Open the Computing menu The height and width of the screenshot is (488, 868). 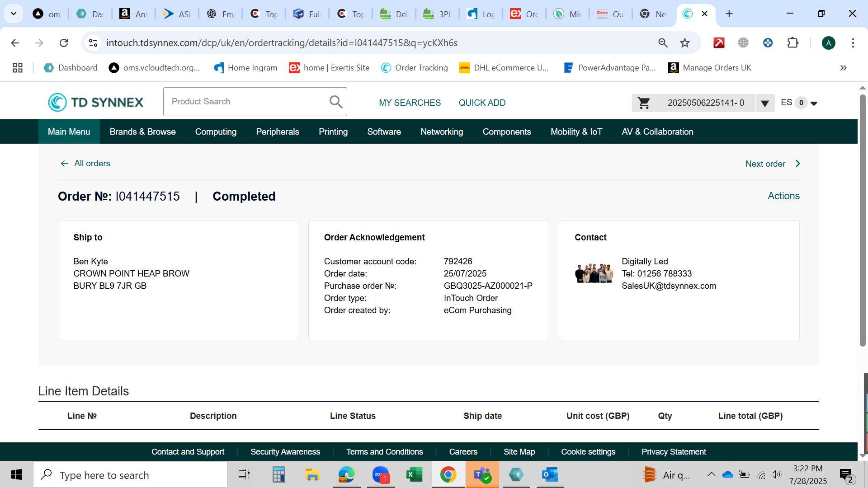pyautogui.click(x=216, y=131)
